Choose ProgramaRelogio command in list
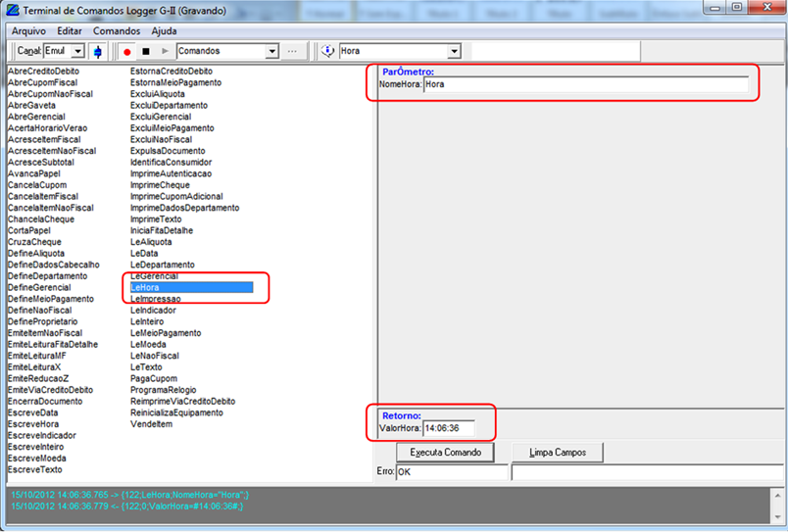This screenshot has width=788, height=532. click(165, 389)
